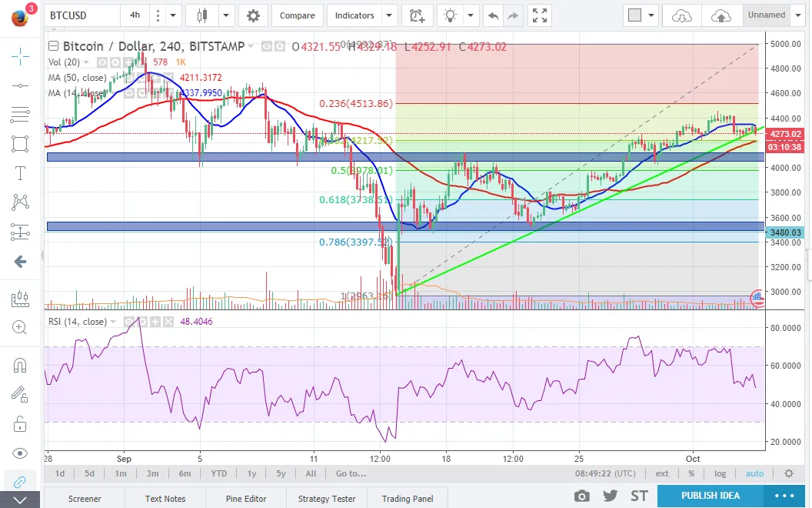Hide the MA (14, close) indicator

(x=128, y=93)
